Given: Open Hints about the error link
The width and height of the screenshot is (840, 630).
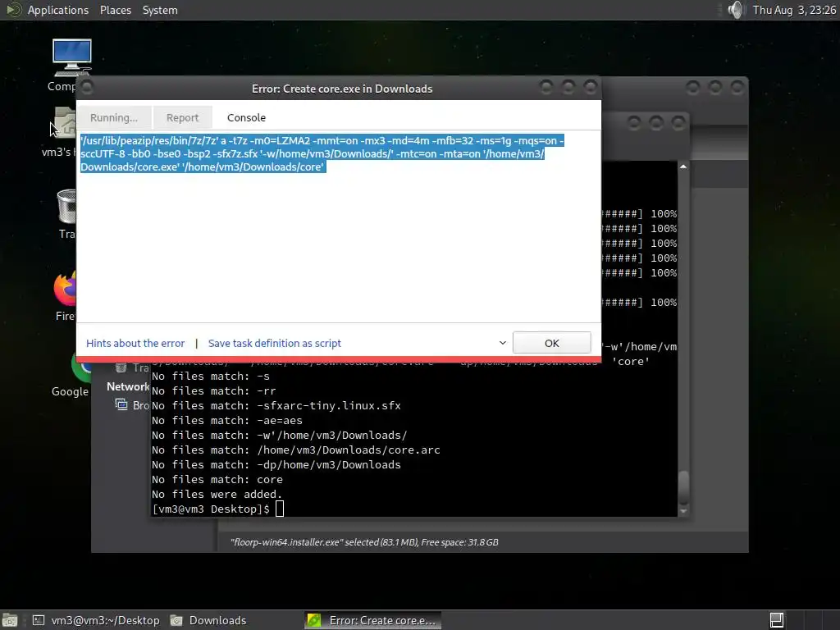Looking at the screenshot, I should click(135, 343).
